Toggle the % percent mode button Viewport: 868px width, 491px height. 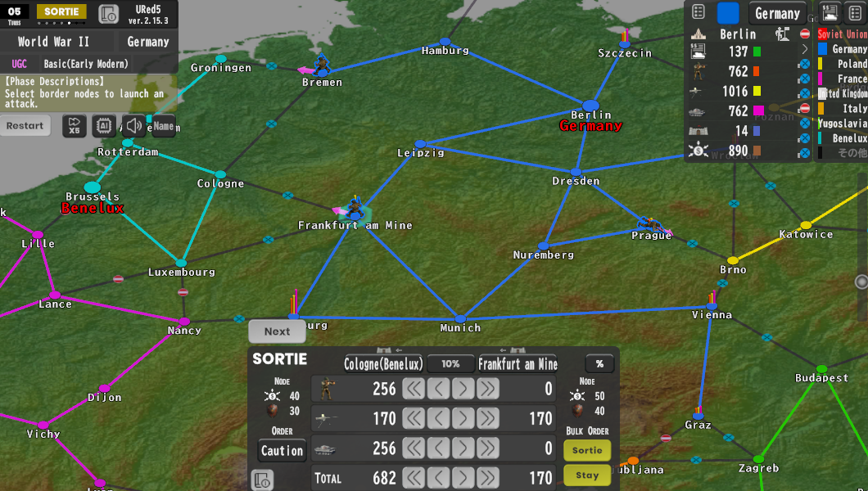(599, 364)
